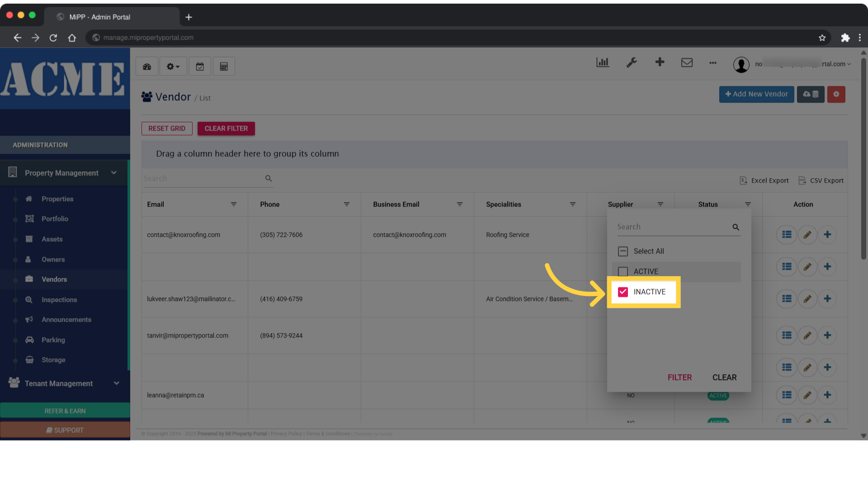This screenshot has width=868, height=488.
Task: Open the calendar check toolbar icon
Action: point(200,66)
